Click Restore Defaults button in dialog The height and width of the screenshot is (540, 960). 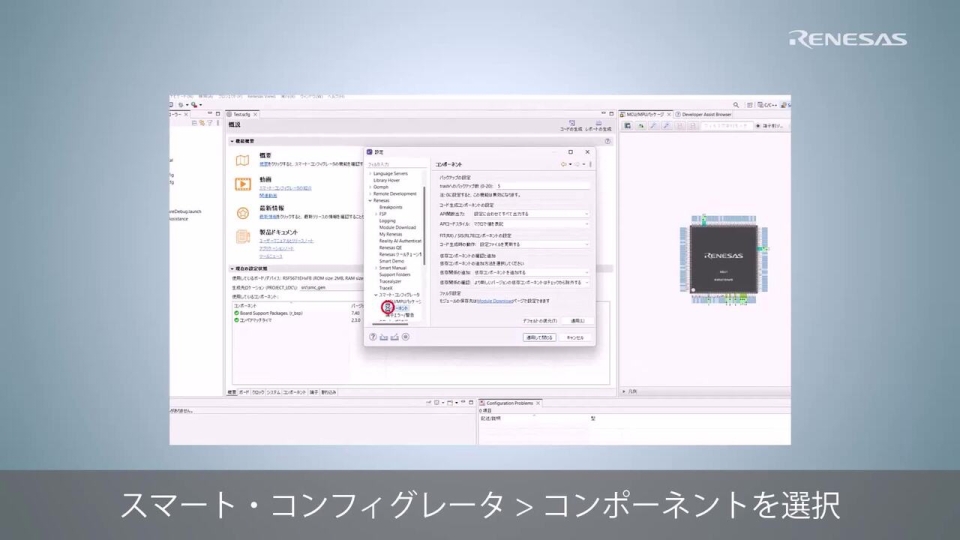pyautogui.click(x=539, y=321)
